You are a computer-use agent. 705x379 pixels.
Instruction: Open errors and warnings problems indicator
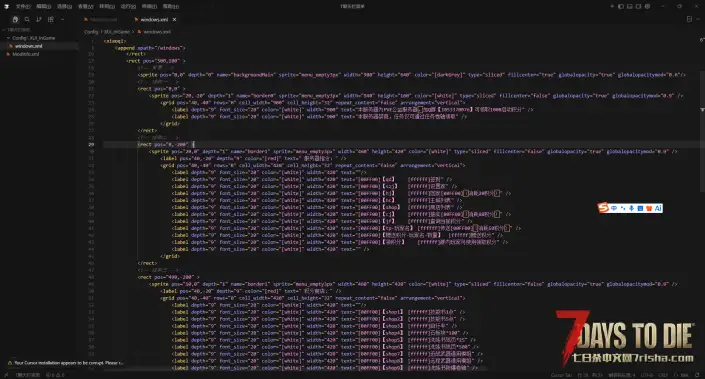(55, 375)
